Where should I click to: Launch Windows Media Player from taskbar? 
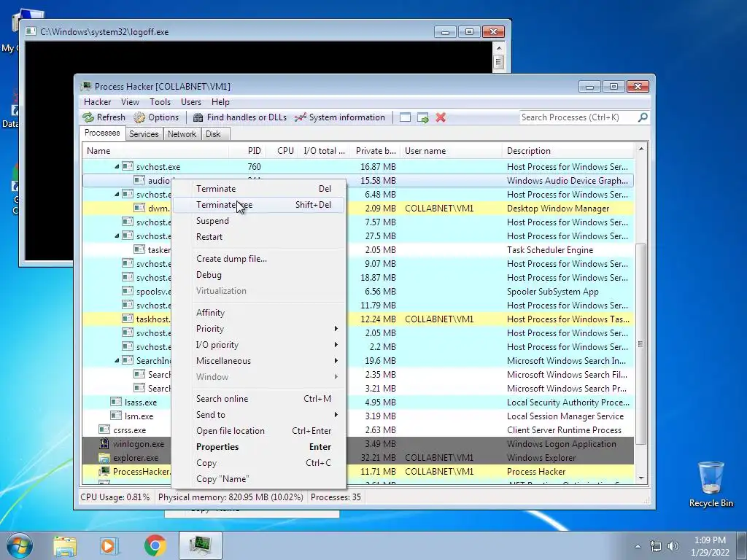pos(109,545)
